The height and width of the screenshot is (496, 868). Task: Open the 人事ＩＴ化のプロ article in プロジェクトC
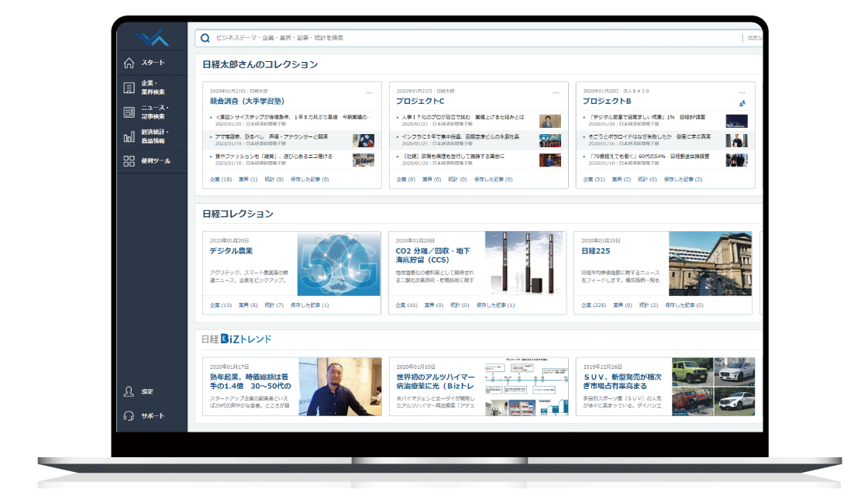[463, 117]
